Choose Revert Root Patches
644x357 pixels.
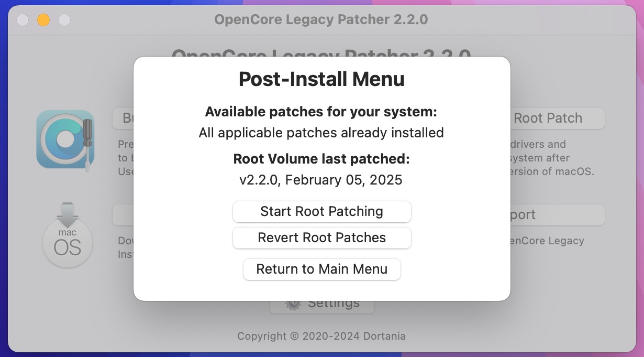322,237
